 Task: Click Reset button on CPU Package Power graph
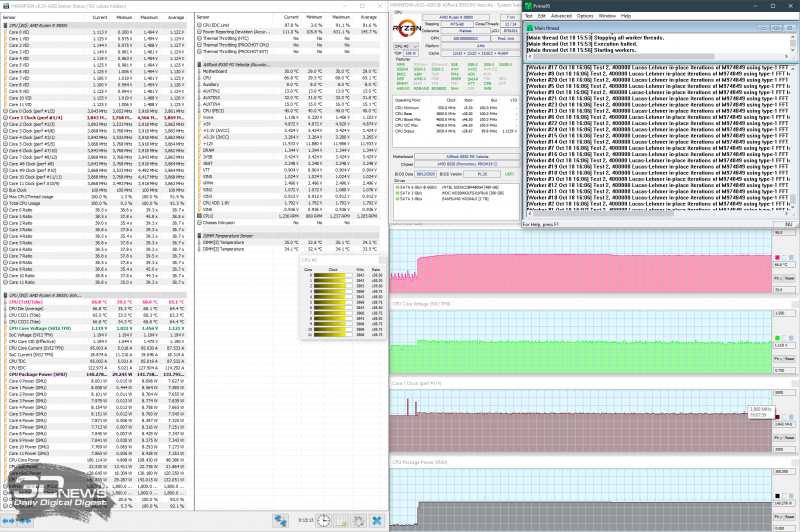(789, 517)
